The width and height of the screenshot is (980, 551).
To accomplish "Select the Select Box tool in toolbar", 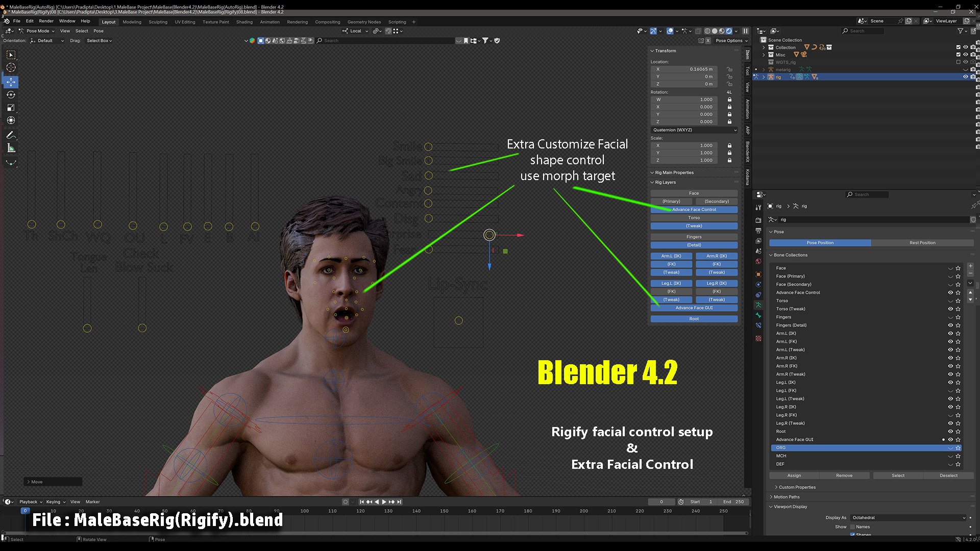I will pyautogui.click(x=11, y=55).
